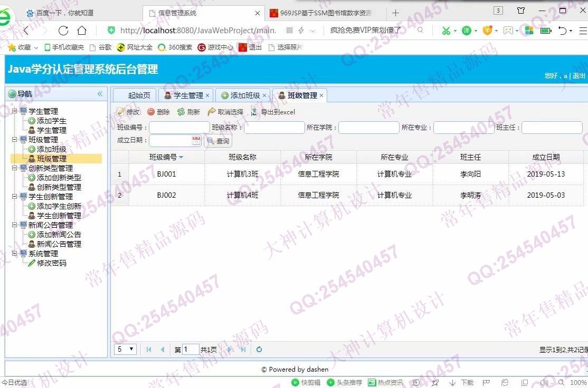Screen dimensions: 588x388
Task: Open the calendar picker for 成立日期
Action: point(196,141)
